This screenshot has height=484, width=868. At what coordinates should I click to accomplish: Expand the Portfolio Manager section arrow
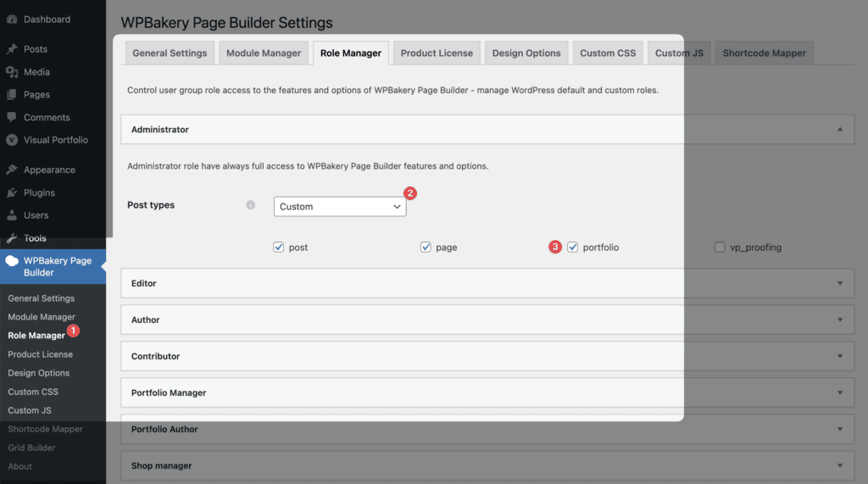(840, 393)
